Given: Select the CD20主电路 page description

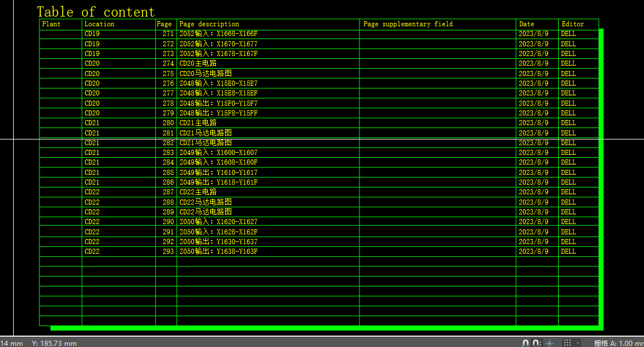Looking at the screenshot, I should (x=198, y=63).
